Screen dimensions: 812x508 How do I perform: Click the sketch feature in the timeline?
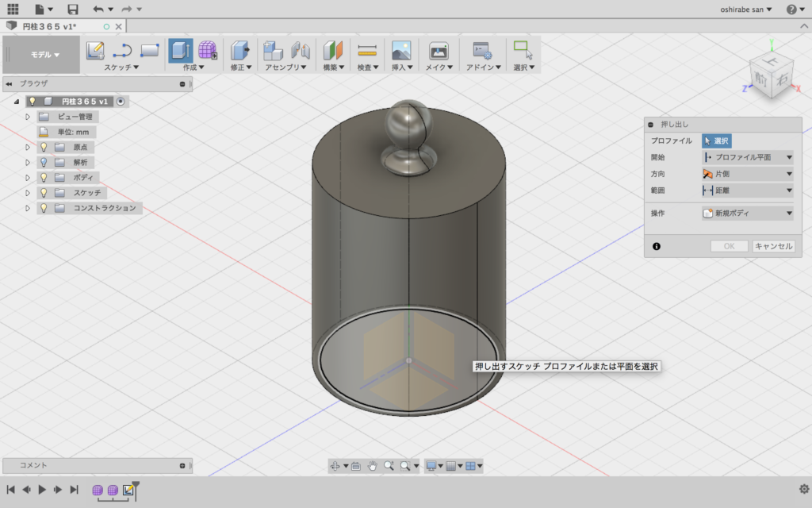[128, 490]
